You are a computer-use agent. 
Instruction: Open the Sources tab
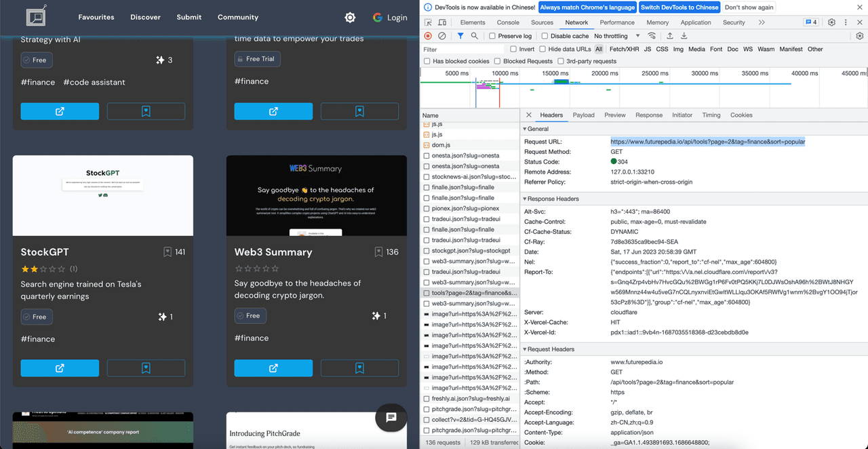(x=542, y=22)
